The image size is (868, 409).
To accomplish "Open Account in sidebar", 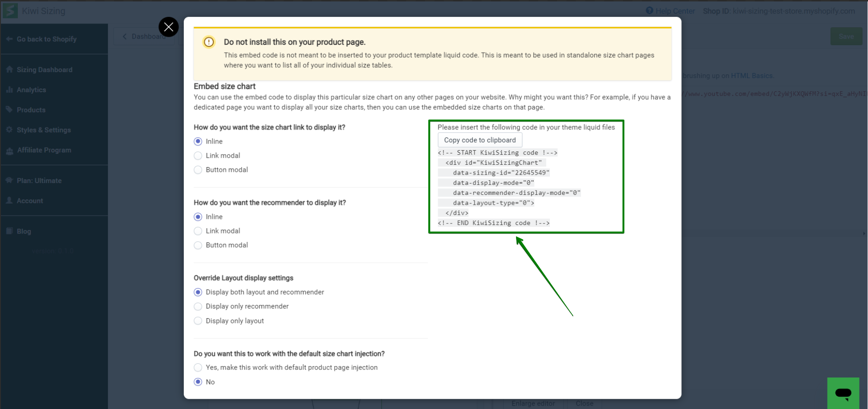I will click(x=30, y=200).
